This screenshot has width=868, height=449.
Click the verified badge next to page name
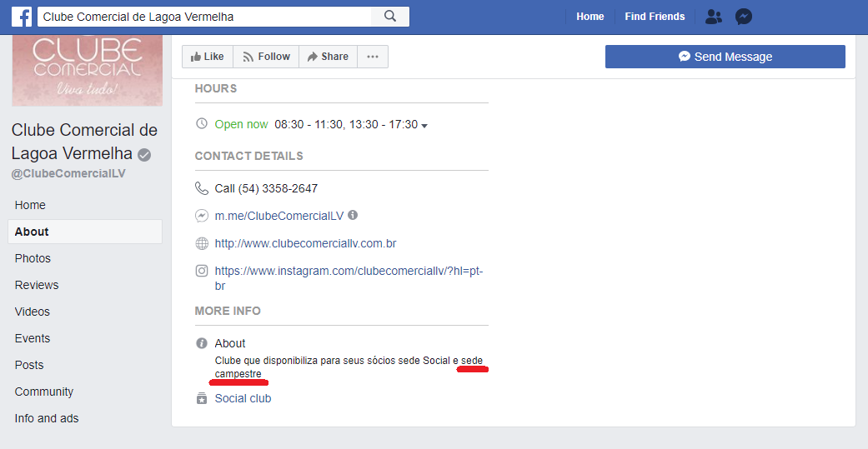pyautogui.click(x=144, y=155)
